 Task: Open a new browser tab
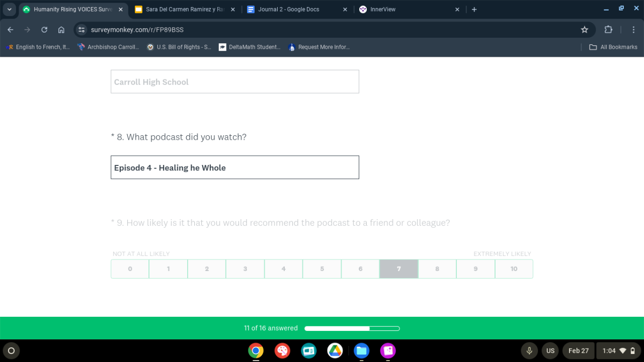pyautogui.click(x=474, y=10)
